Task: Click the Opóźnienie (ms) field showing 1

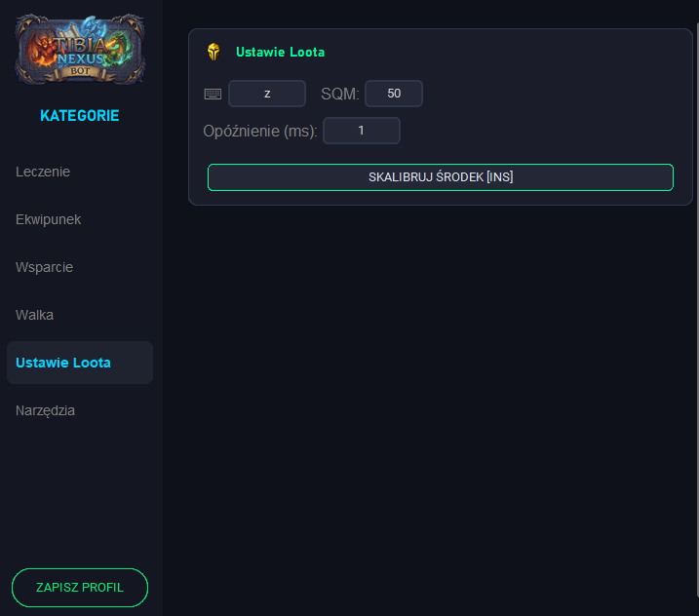Action: point(362,131)
